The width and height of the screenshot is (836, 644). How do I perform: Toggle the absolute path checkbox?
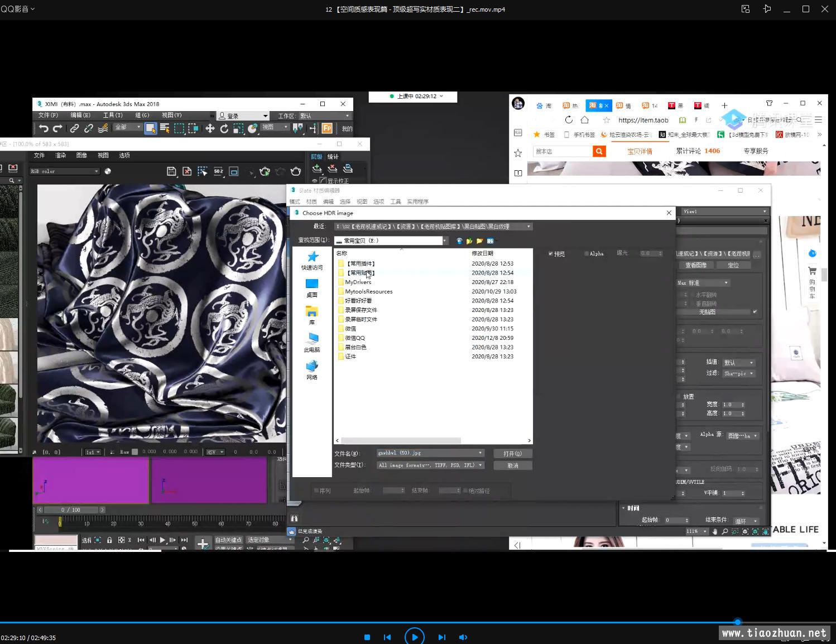coord(465,491)
